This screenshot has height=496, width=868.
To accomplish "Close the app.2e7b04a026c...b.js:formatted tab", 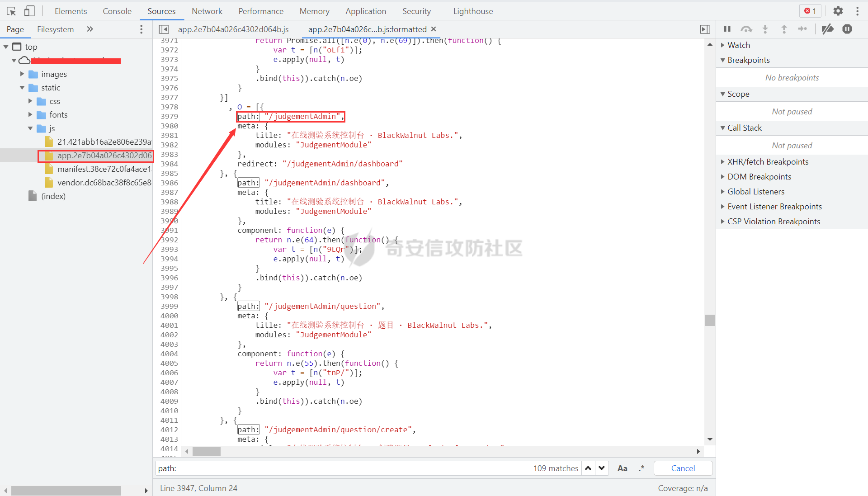I will coord(434,29).
